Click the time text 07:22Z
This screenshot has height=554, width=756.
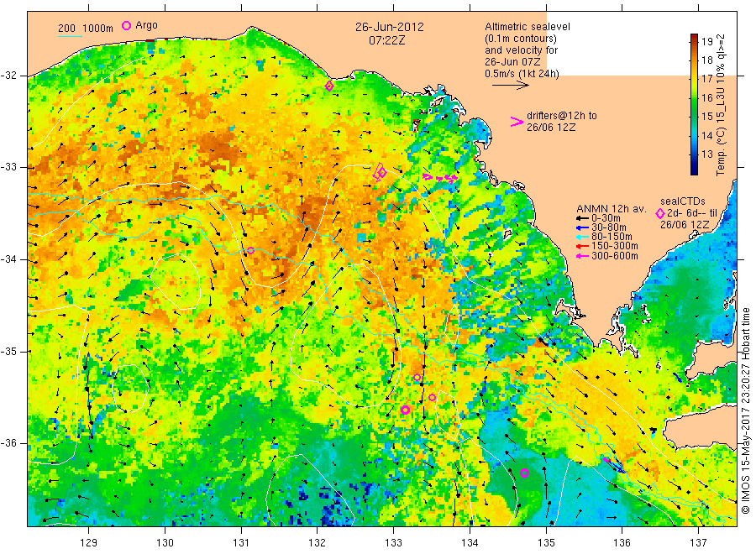pos(387,40)
